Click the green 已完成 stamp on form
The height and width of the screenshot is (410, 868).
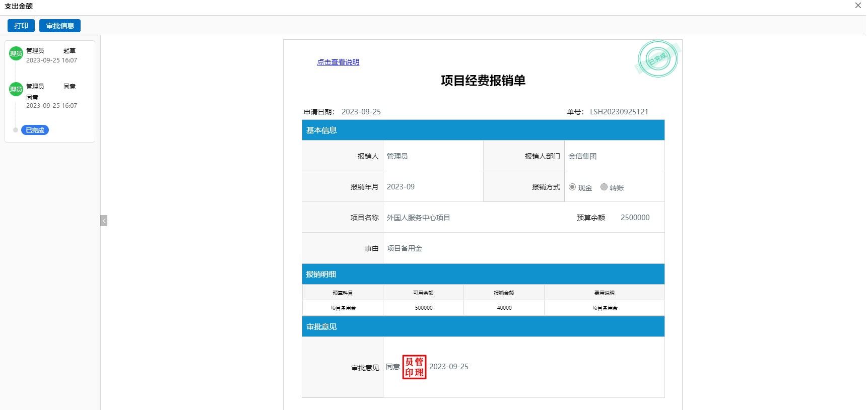pos(657,59)
